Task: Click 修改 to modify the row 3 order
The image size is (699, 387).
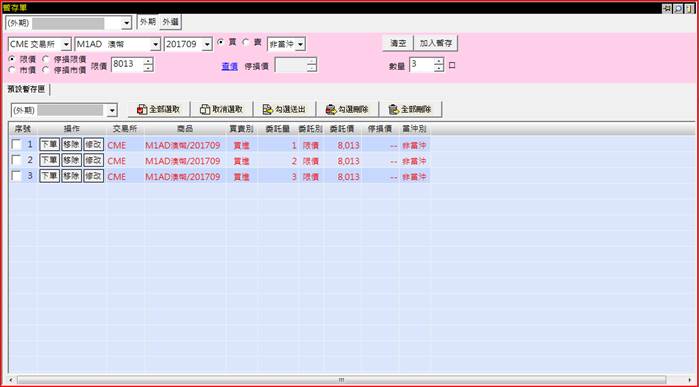Action: click(94, 176)
